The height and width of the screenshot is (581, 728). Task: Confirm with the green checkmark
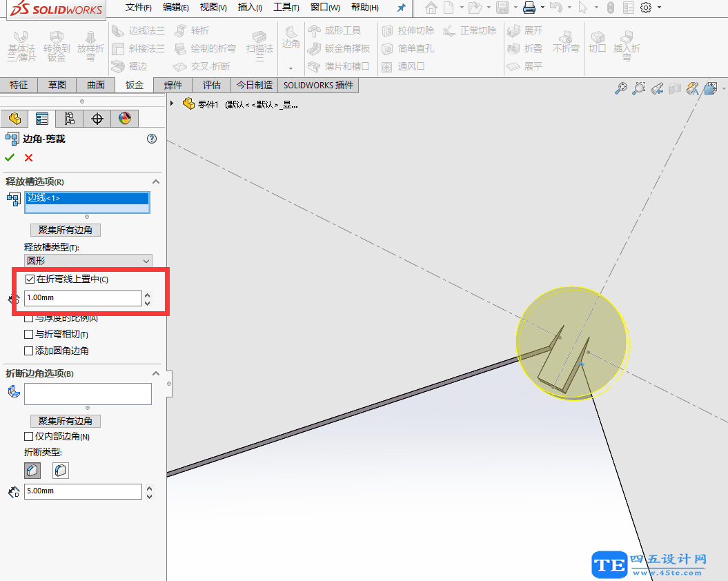[x=10, y=157]
